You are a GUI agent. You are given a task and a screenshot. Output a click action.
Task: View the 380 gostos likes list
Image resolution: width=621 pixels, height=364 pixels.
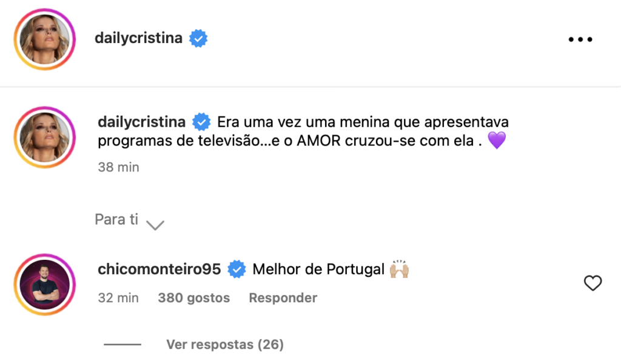point(193,298)
